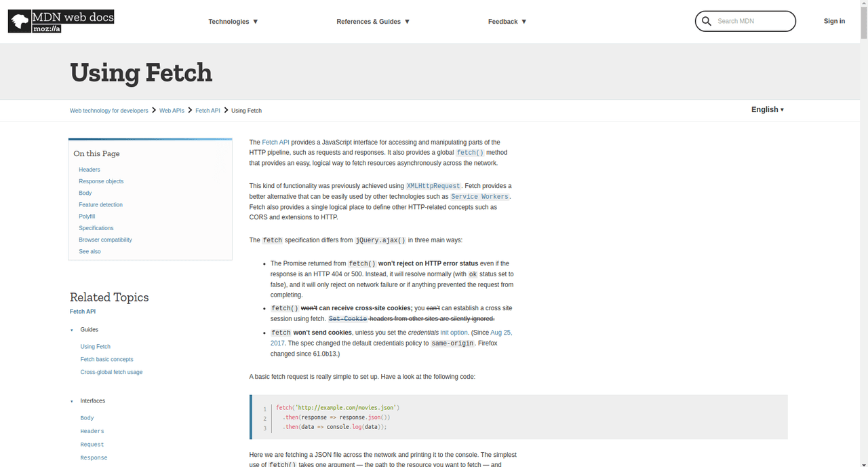Open the Web APIs breadcrumb
868x467 pixels.
pos(172,111)
